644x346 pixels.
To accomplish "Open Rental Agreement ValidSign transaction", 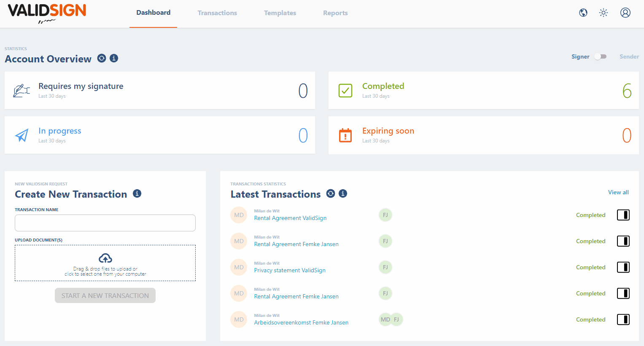I will click(290, 218).
